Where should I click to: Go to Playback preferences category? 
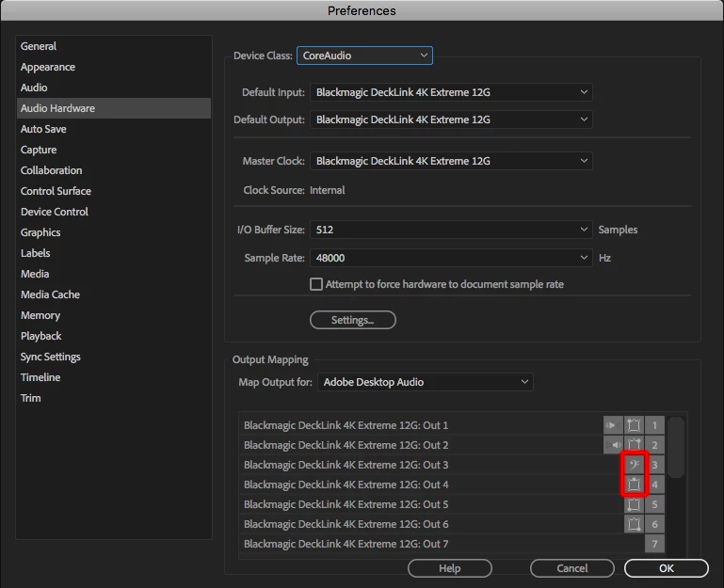tap(114, 336)
